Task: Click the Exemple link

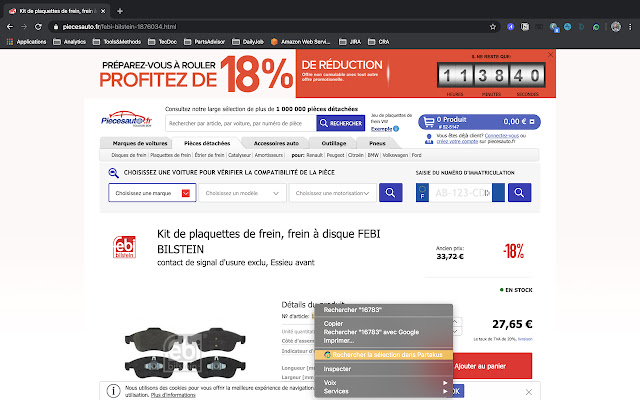Action: (381, 129)
